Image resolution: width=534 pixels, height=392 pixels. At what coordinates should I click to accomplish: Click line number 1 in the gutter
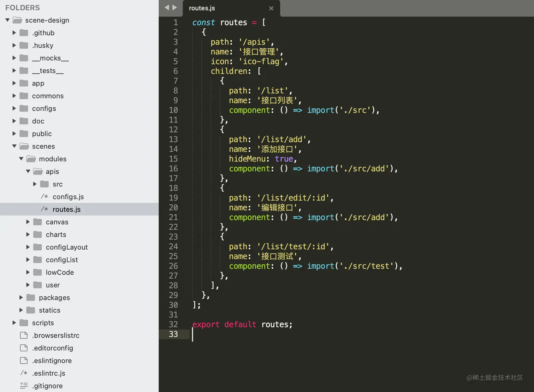point(176,22)
